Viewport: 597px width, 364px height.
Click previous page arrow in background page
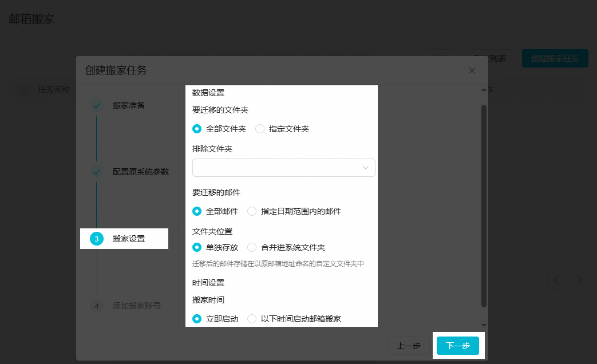(556, 280)
